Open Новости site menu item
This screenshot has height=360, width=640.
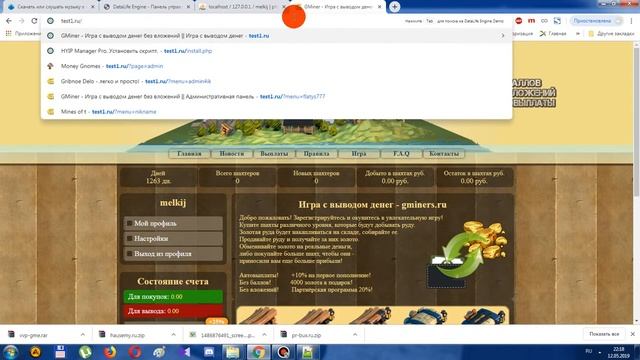tap(232, 154)
